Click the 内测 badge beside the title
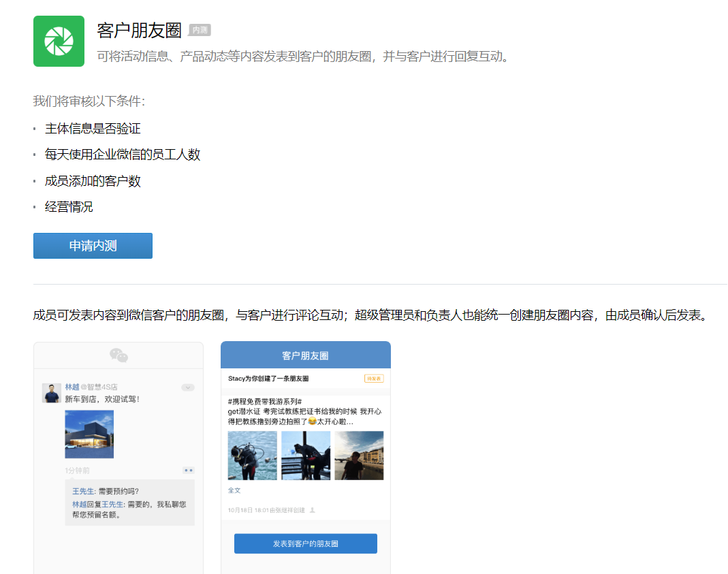 click(x=200, y=30)
